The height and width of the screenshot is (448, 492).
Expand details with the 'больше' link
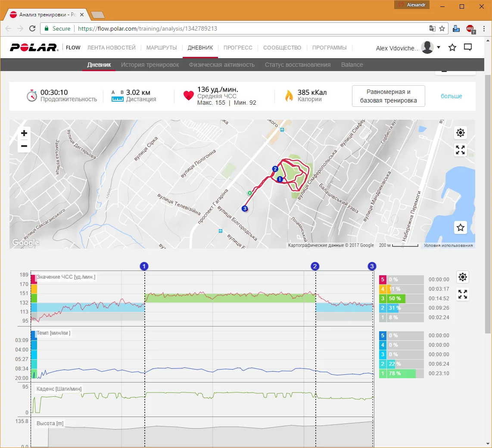(x=451, y=96)
